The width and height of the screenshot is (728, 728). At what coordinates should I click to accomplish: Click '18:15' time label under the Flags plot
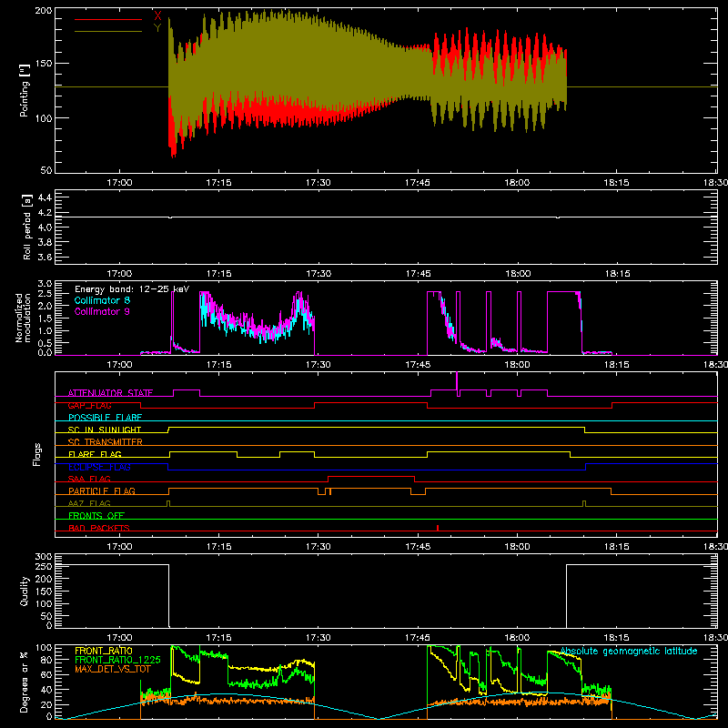617,547
